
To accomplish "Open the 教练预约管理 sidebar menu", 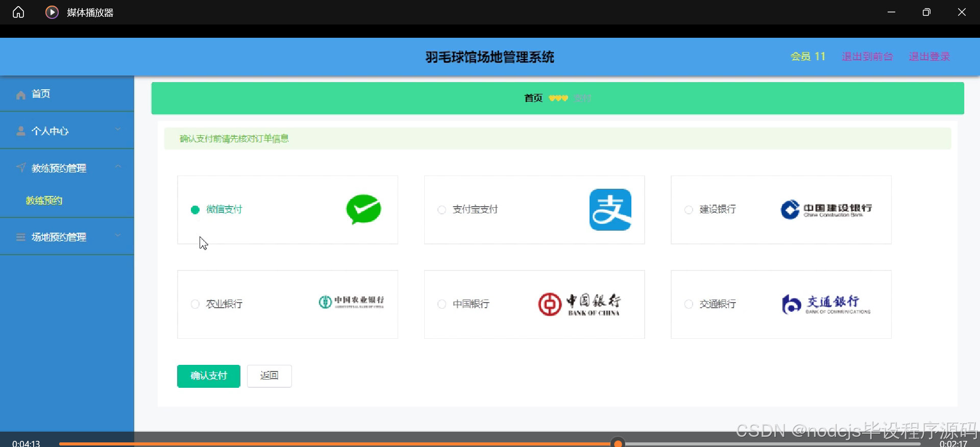I will 67,168.
